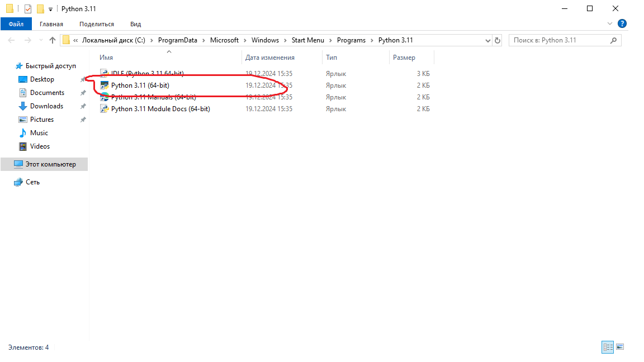
Task: Select Python 3.11 Module Docs shortcut
Action: click(160, 109)
